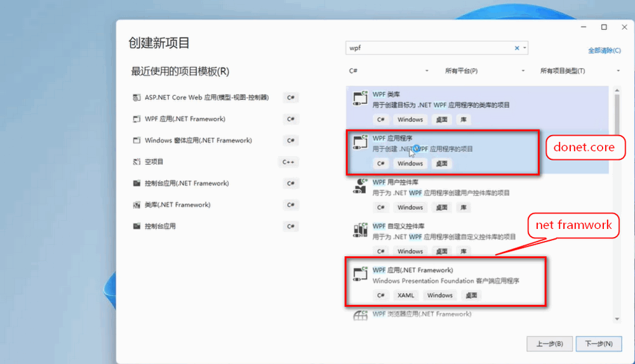Select recent 控制台应用(.NET Framework) template
Screen dimensions: 635x364
[x=187, y=183]
